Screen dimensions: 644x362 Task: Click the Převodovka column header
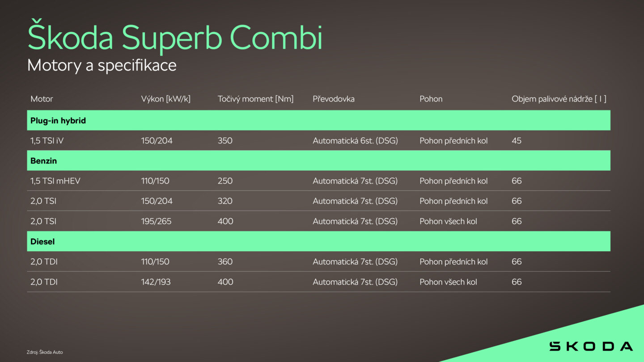[334, 99]
